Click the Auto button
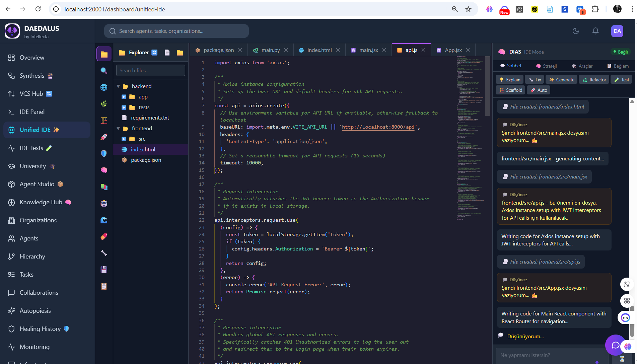This screenshot has height=364, width=637. pyautogui.click(x=539, y=90)
